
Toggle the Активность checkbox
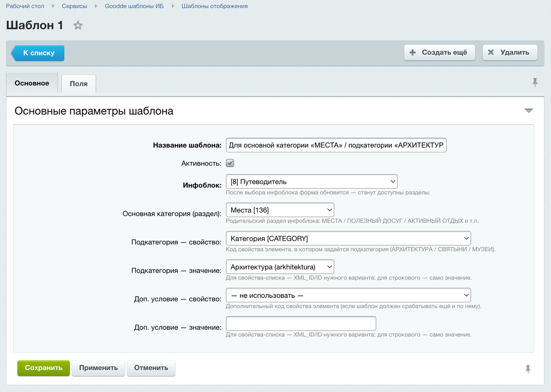(x=230, y=163)
